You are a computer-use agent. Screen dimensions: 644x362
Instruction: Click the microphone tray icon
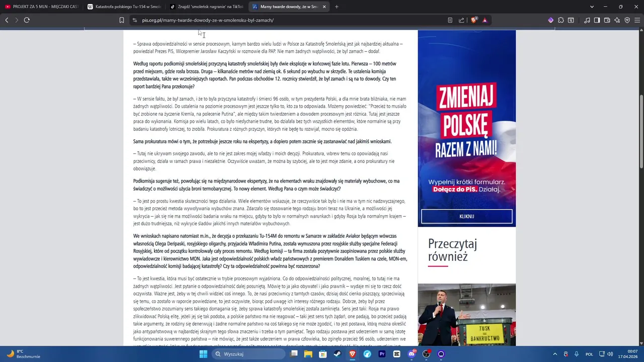(x=577, y=354)
